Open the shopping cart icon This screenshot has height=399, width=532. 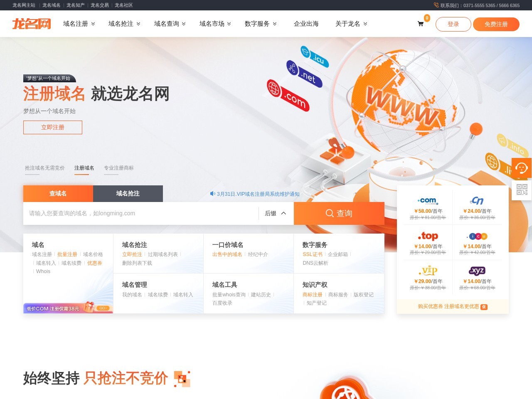421,24
